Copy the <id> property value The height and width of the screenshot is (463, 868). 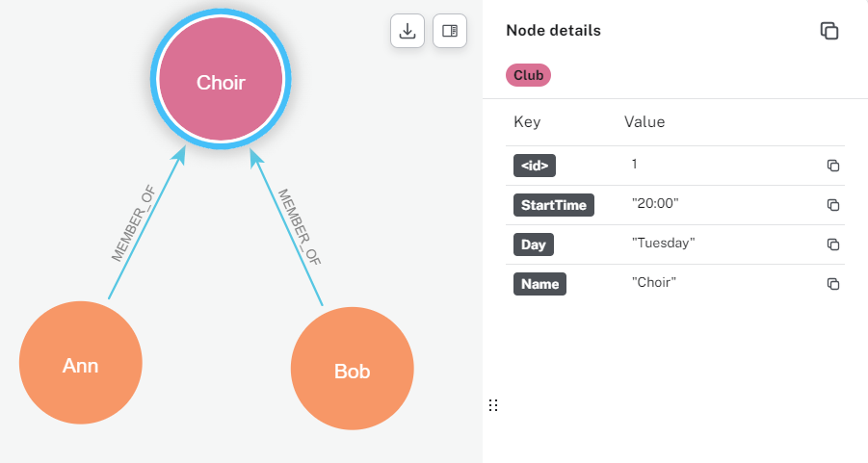[x=833, y=166]
